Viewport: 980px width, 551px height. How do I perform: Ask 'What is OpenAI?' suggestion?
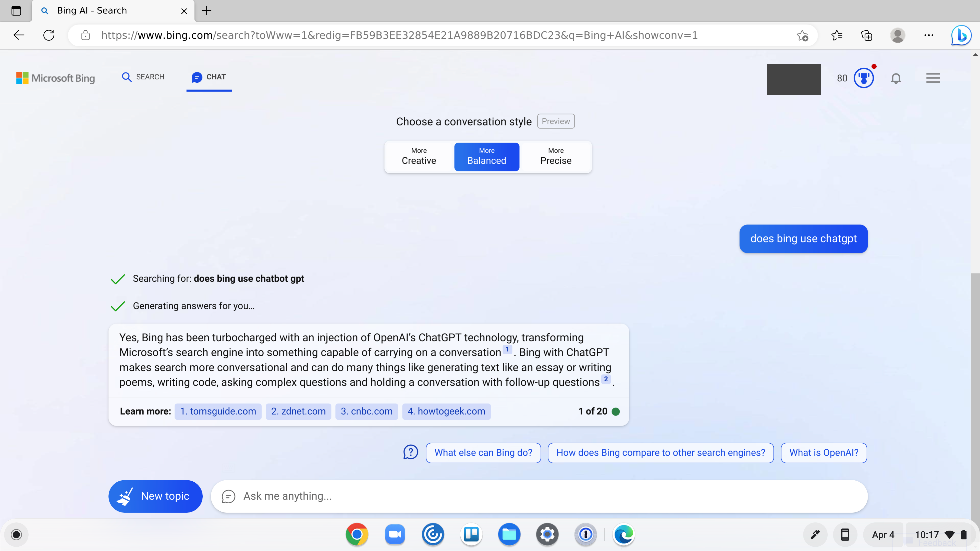click(x=824, y=453)
